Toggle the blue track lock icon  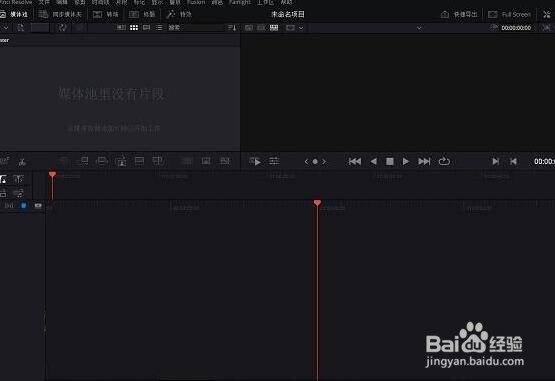(24, 205)
